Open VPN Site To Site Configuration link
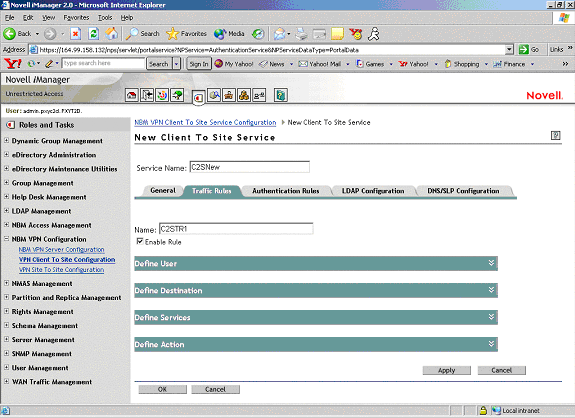The width and height of the screenshot is (575, 418). pos(62,270)
